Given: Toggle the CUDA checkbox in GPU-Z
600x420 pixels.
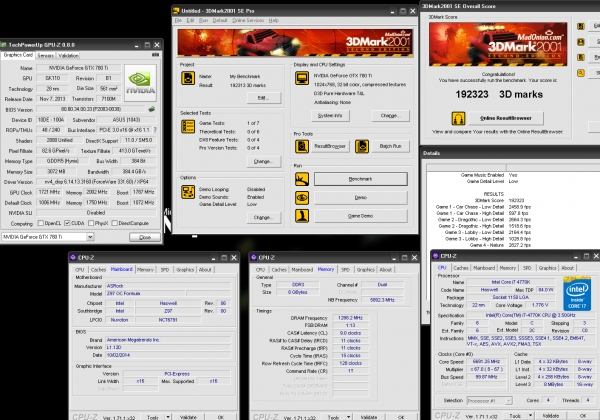Looking at the screenshot, I should 67,223.
